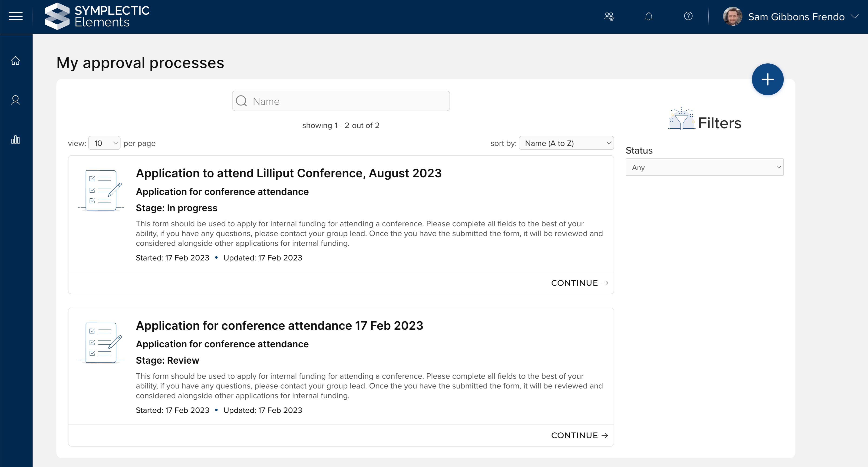Expand the Status filter dropdown
This screenshot has height=467, width=868.
point(704,168)
